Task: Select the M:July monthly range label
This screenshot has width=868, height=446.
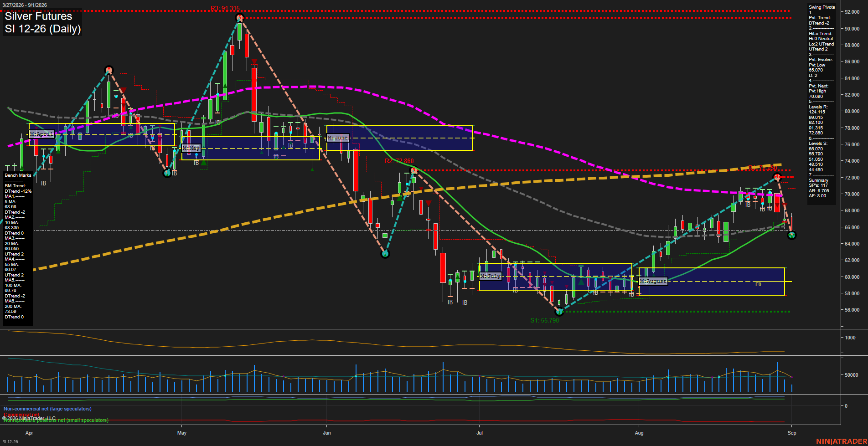Action: 491,276
